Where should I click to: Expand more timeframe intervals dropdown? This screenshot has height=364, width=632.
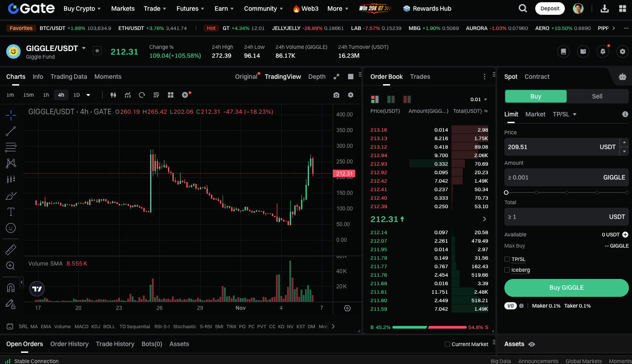point(88,95)
